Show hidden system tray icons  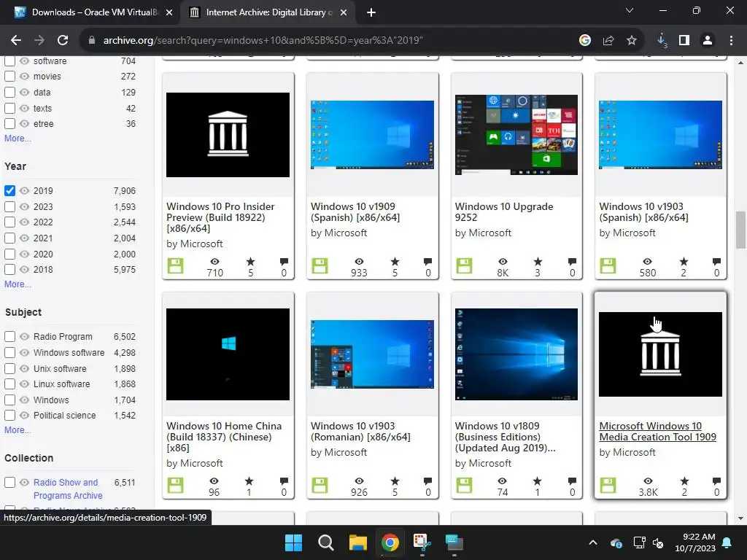[593, 542]
